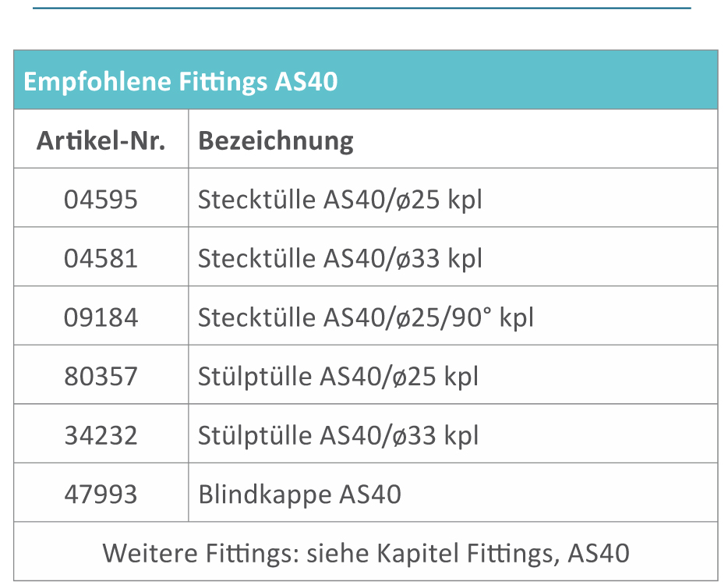Click the Stecktülle AS40/ø25 kpl description

[340, 200]
